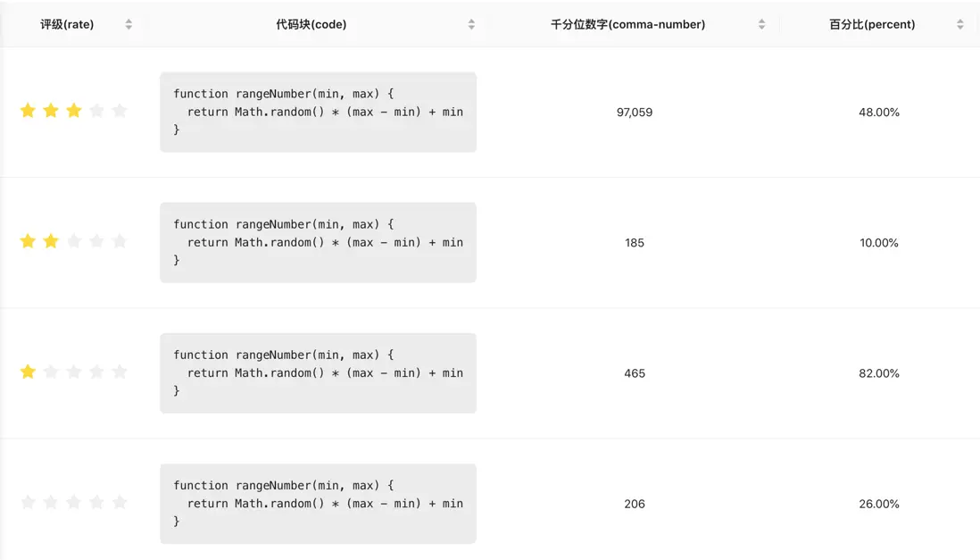This screenshot has width=980, height=560.
Task: Set second row rating to three stars
Action: coord(74,241)
